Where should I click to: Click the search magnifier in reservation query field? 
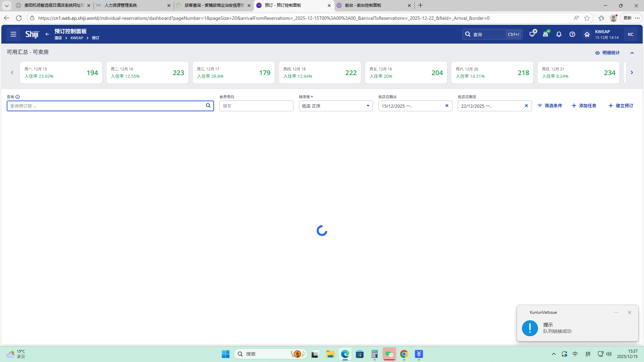click(208, 106)
